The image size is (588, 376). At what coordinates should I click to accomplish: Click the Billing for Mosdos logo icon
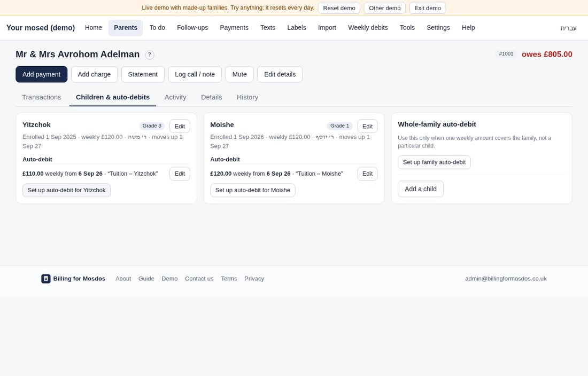pos(46,279)
